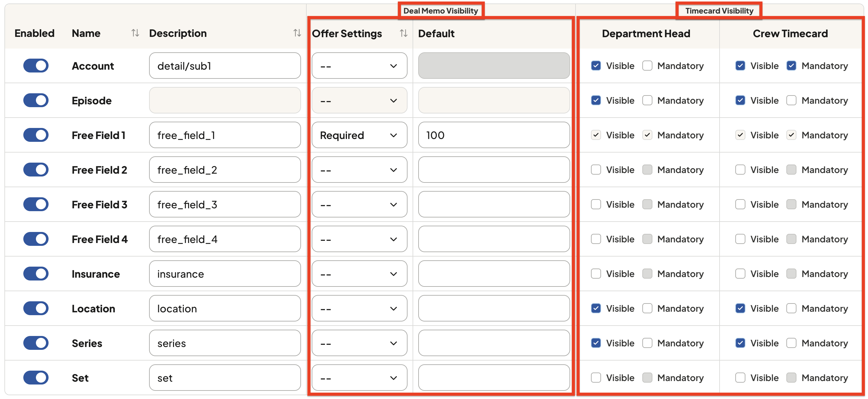The height and width of the screenshot is (399, 868).
Task: Check Crew Timecard Mandatory for Location
Action: pos(791,308)
